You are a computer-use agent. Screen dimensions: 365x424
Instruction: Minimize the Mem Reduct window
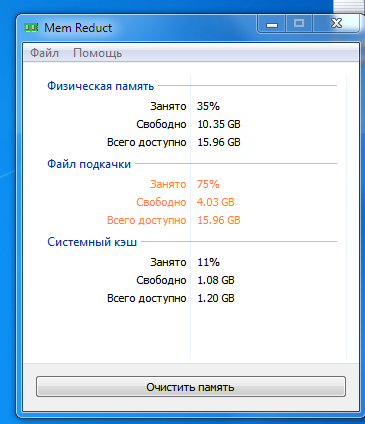click(272, 24)
